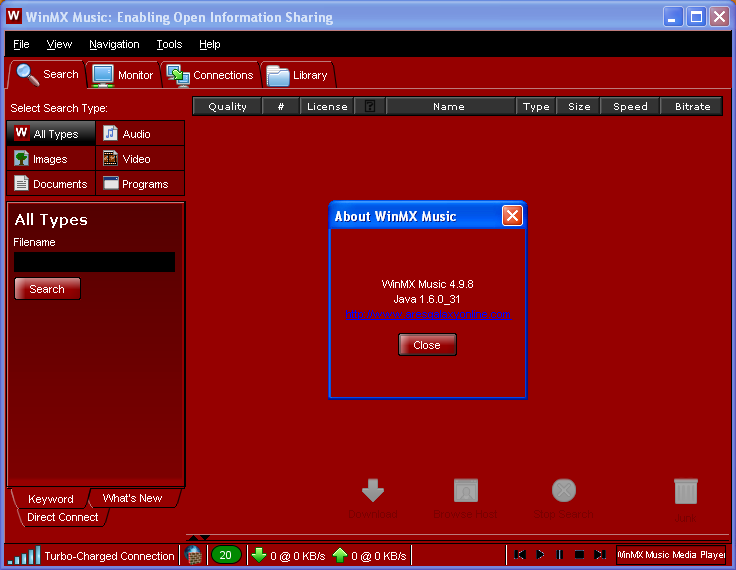Minimize the WinMX Music window
Screen dimensions: 736x570
pos(673,17)
